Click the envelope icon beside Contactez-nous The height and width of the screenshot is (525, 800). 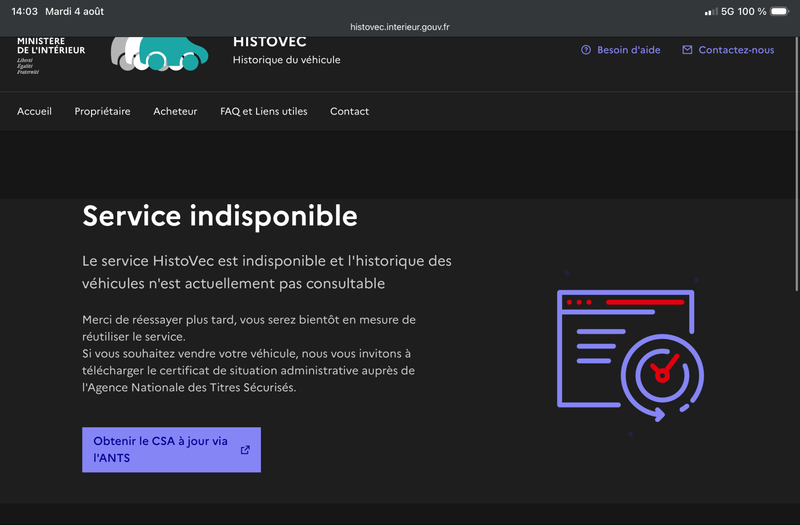pos(687,49)
